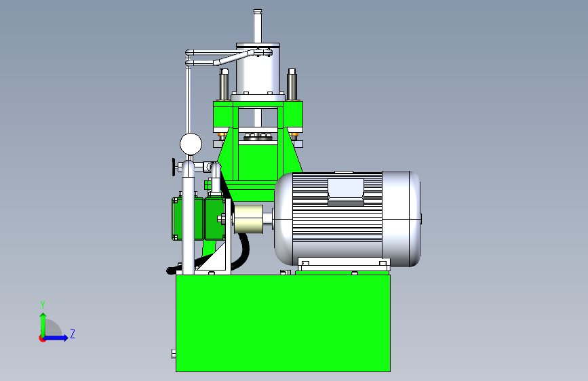Select the cream-colored shaft coupling
Viewport: 588px width, 381px height.
(248, 219)
